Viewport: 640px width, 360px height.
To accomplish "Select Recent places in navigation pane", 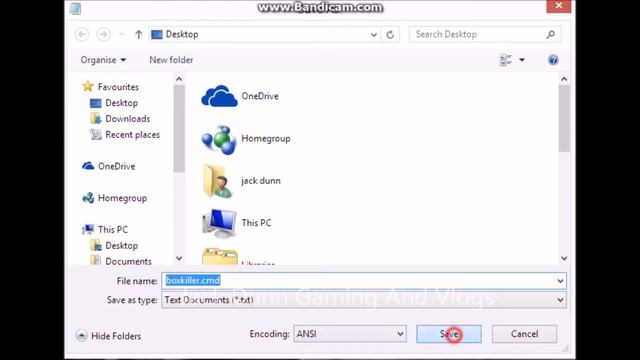I will pyautogui.click(x=125, y=135).
